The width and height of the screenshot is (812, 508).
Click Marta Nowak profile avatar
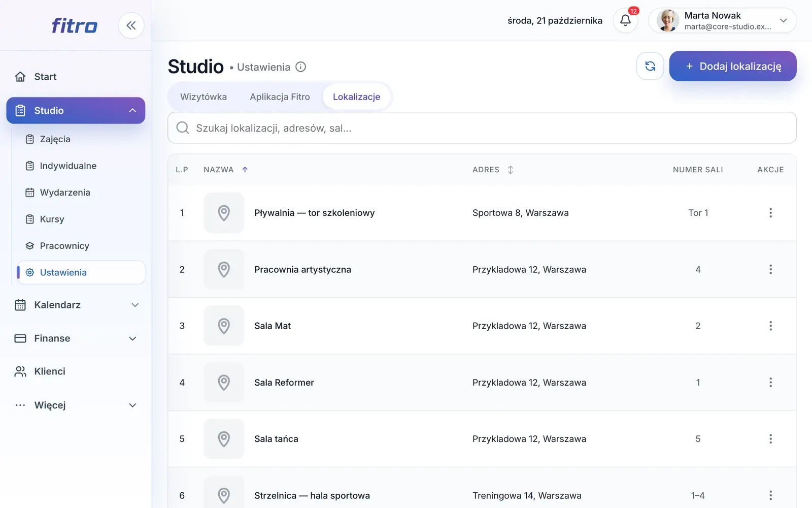(668, 21)
